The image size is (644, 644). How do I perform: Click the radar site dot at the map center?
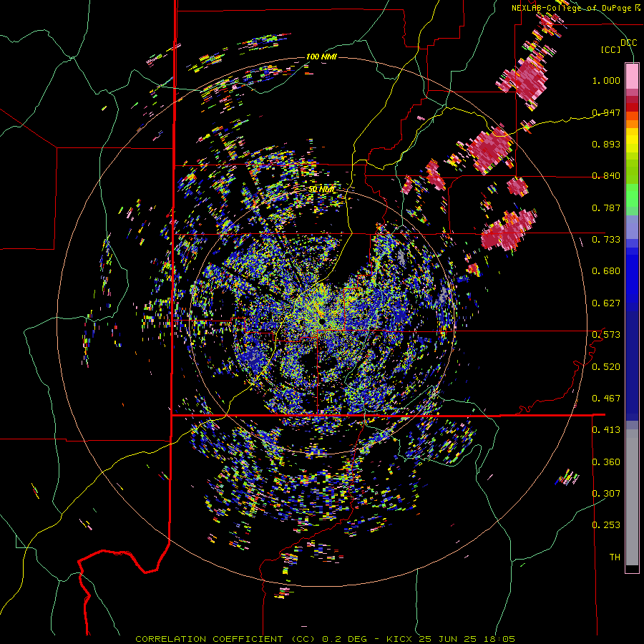(321, 320)
